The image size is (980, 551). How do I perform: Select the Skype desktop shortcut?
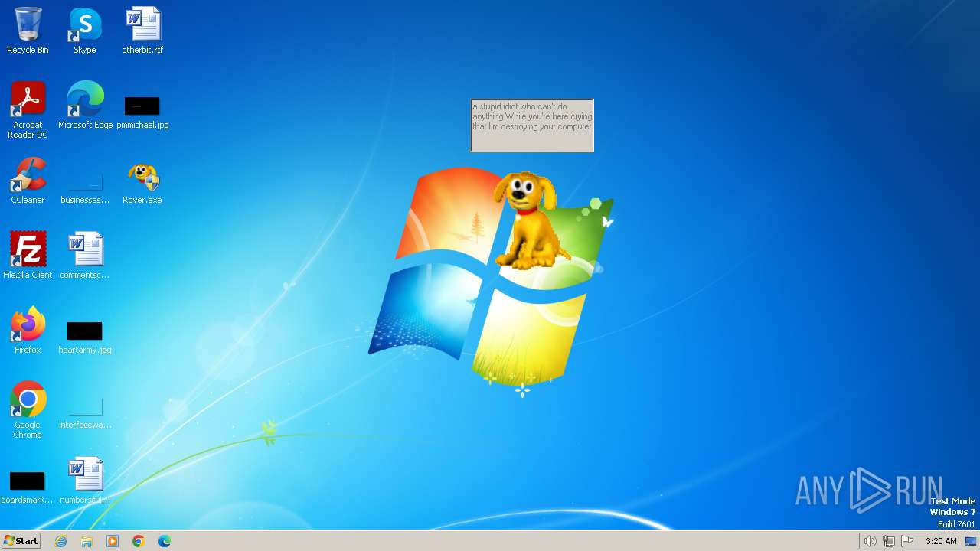[x=85, y=31]
